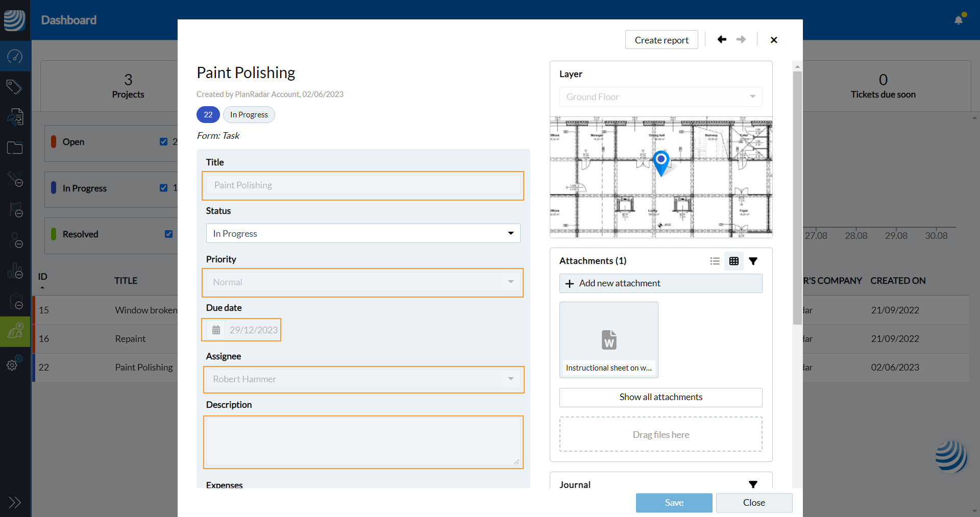
Task: Click the notification bell icon
Action: 959,20
